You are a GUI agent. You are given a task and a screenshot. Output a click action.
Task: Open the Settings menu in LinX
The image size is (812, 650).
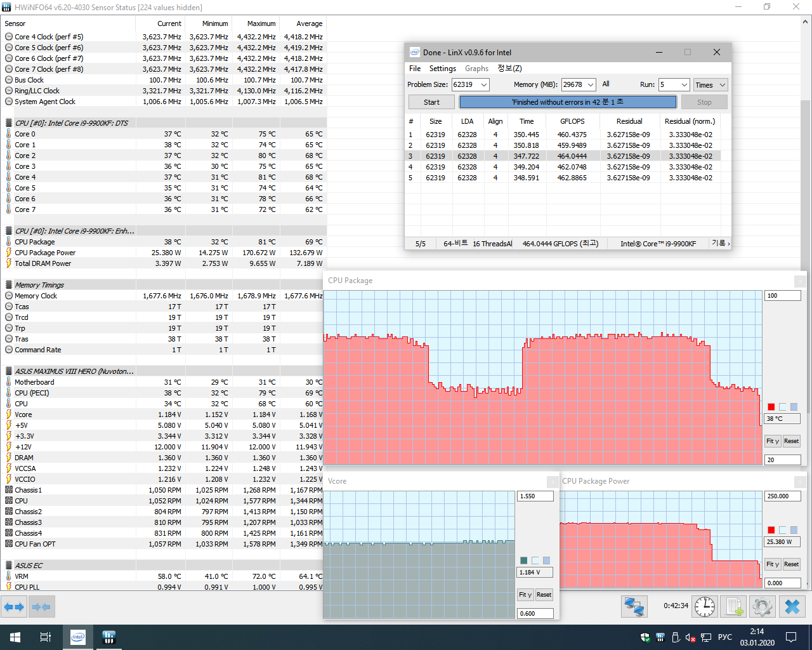pos(443,69)
